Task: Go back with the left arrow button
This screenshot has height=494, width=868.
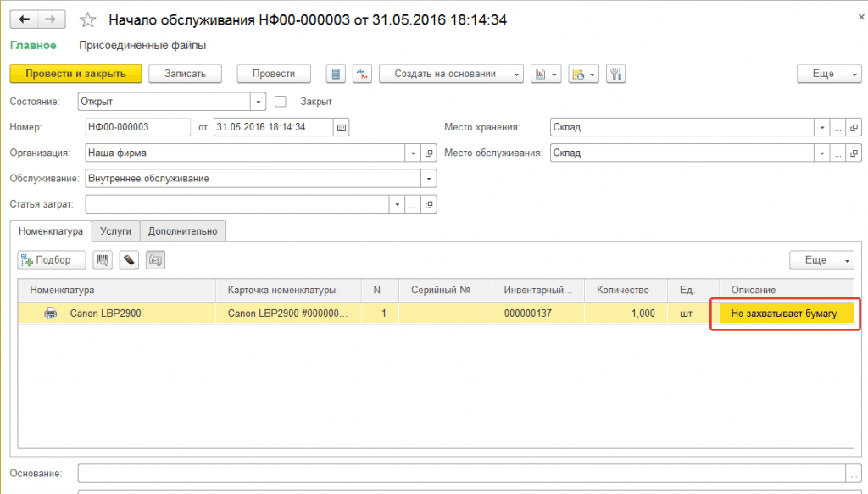Action: click(24, 20)
